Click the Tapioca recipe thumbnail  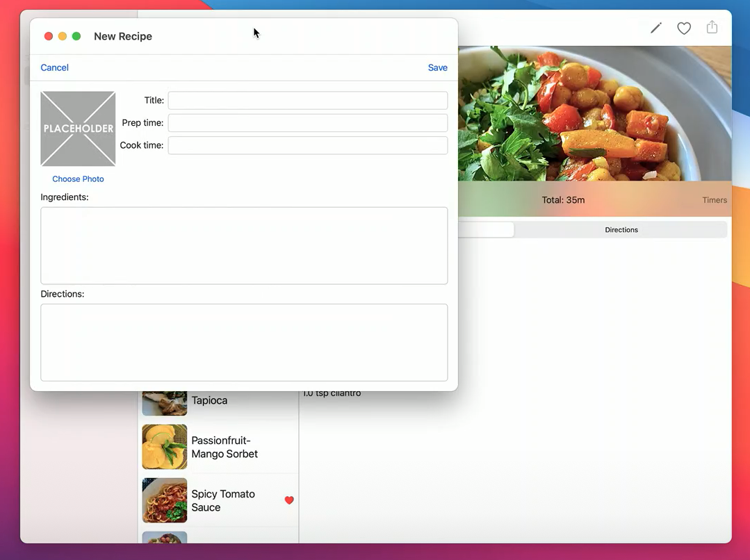coord(165,403)
